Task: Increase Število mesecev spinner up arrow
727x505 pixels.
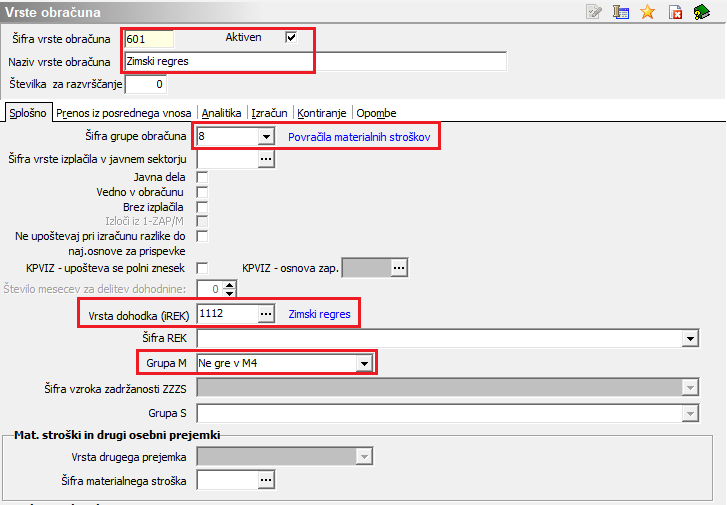Action: pos(230,285)
